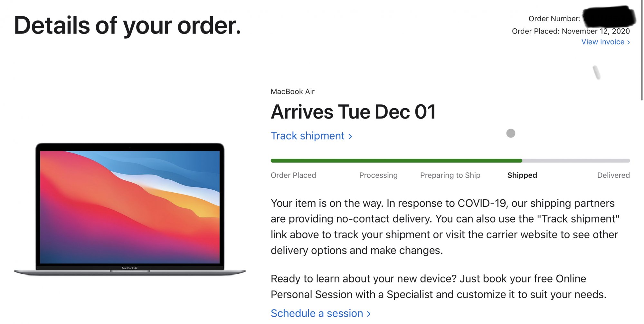Click the gray unfilled end of the progress bar
The width and height of the screenshot is (644, 324).
576,160
